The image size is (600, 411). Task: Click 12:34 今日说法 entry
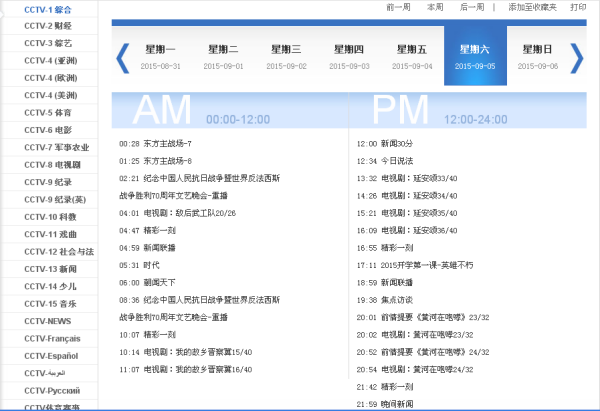pos(385,161)
